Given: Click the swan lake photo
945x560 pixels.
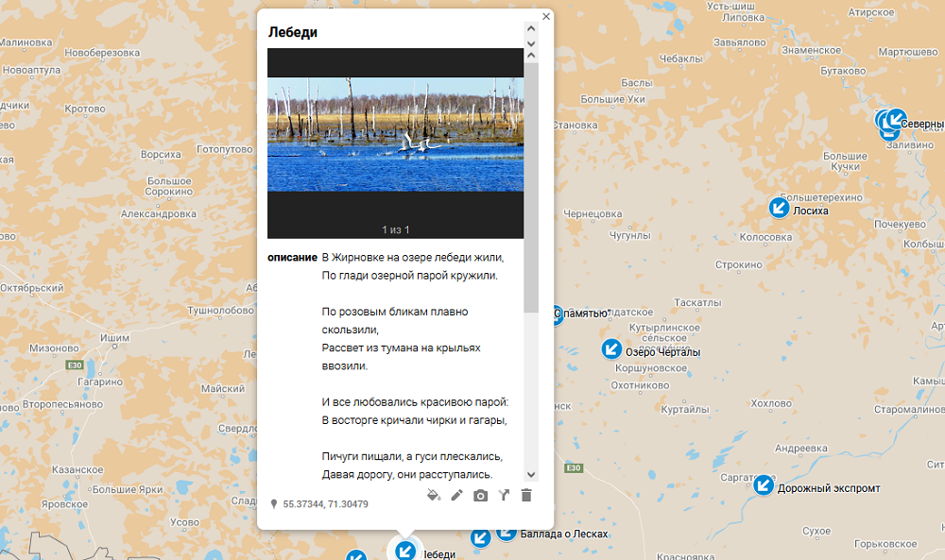Looking at the screenshot, I should 395,134.
